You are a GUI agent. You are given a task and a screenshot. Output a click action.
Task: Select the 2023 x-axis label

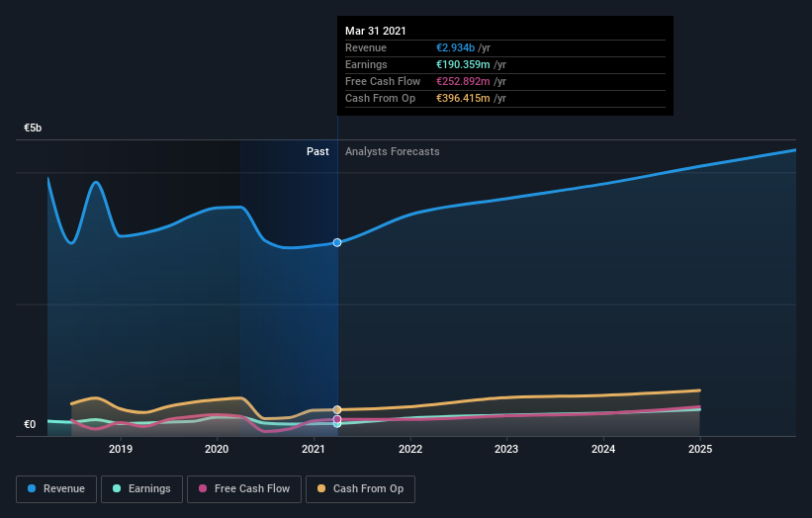pos(506,449)
